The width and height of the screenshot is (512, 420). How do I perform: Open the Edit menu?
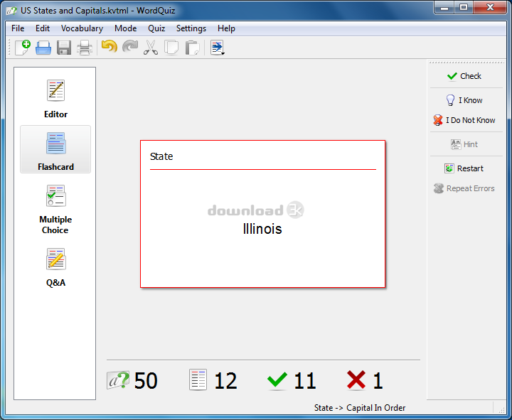43,28
